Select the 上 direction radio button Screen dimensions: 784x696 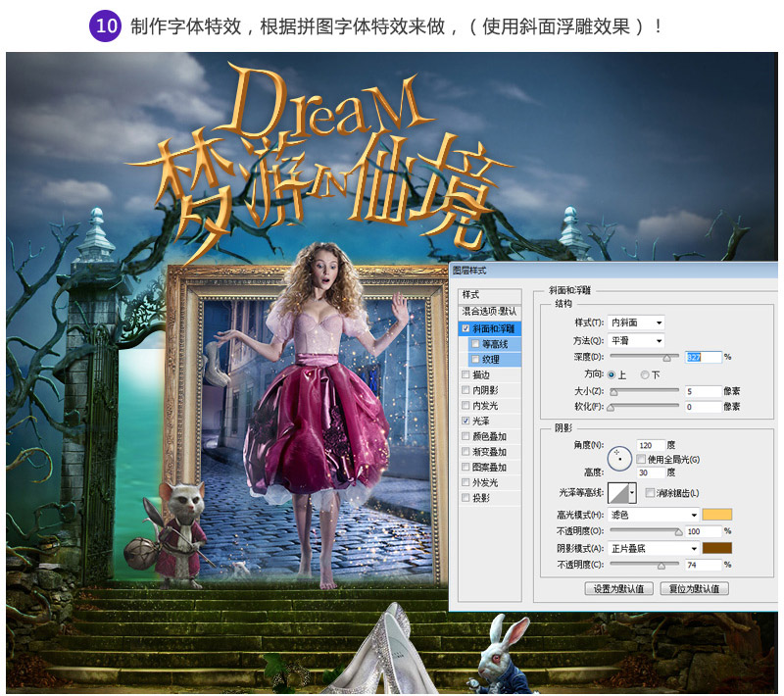[x=611, y=374]
